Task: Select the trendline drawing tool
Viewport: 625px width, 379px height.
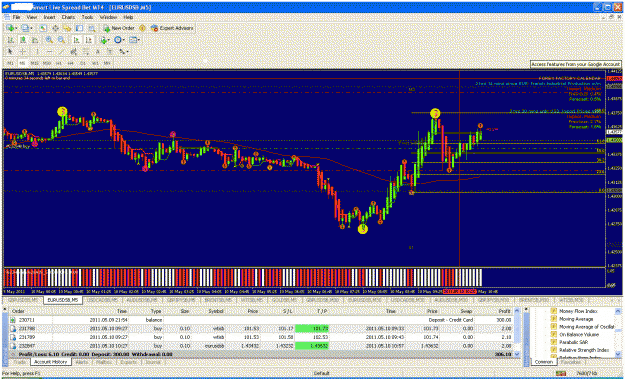Action: coord(61,51)
